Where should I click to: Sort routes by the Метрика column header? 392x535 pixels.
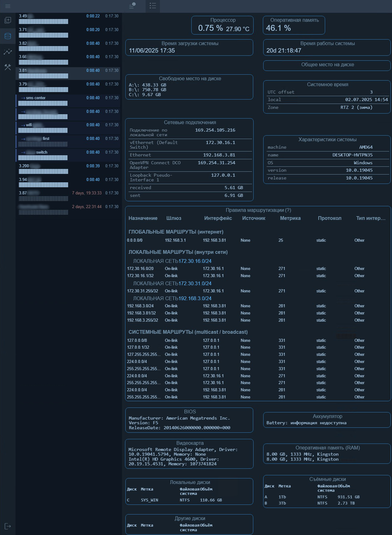point(290,218)
